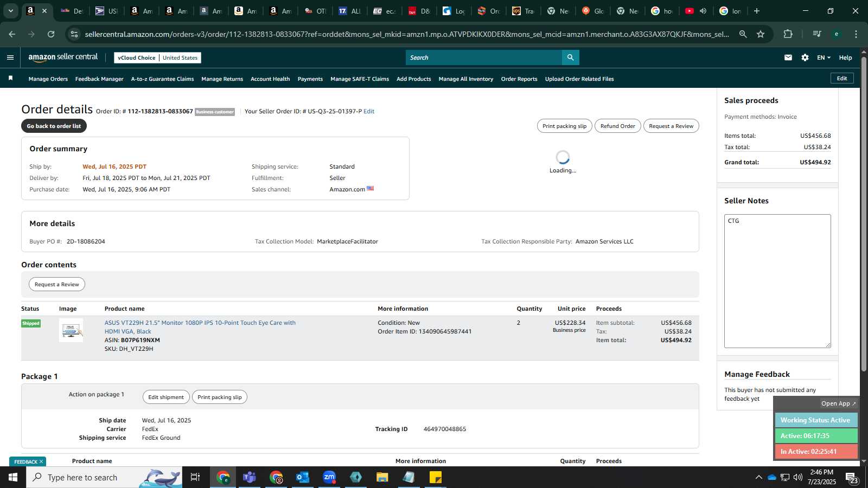868x488 pixels.
Task: Open Chrome's three-dot menu
Action: (856, 34)
